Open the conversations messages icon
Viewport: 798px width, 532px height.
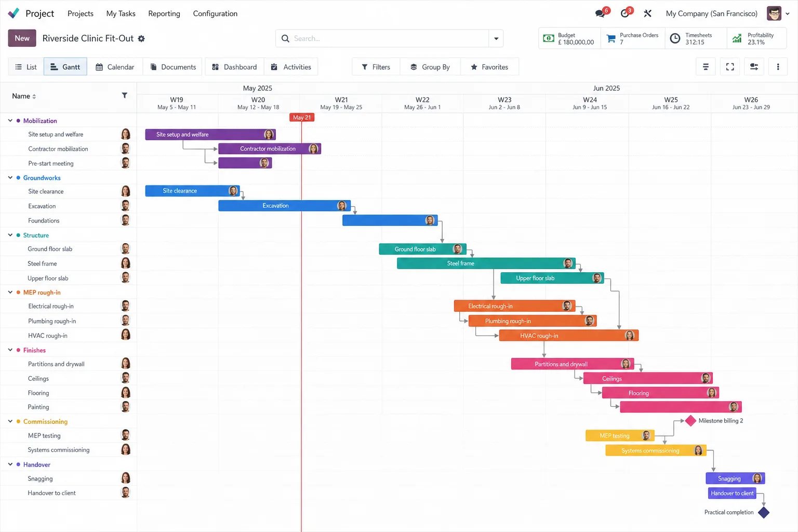tap(601, 14)
